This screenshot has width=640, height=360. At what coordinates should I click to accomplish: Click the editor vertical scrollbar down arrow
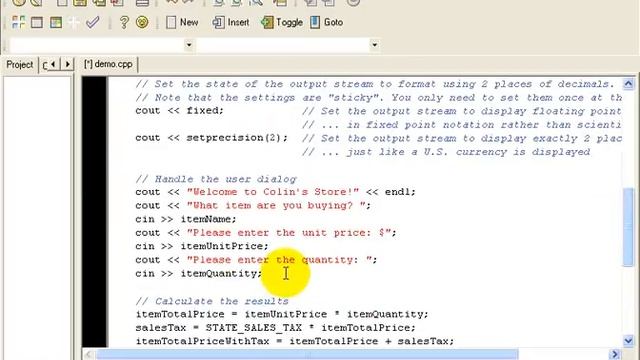click(x=628, y=340)
